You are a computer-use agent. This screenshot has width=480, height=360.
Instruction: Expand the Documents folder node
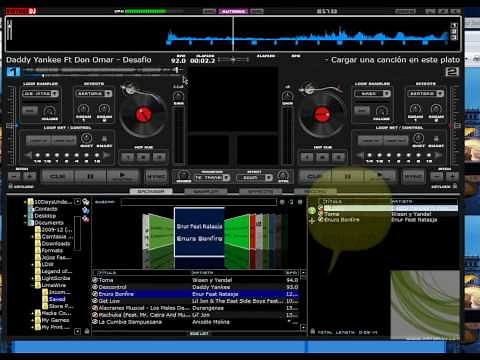click(25, 223)
